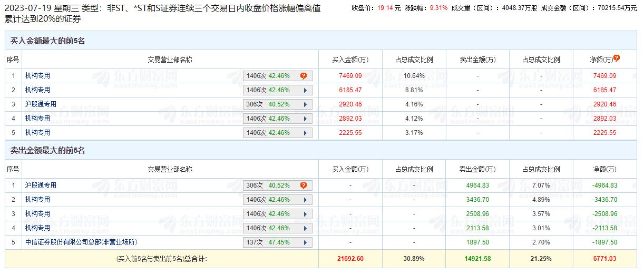Expand the arrow in the 2225.55 buy row
Viewport: 644px width, 274px height.
305,133
